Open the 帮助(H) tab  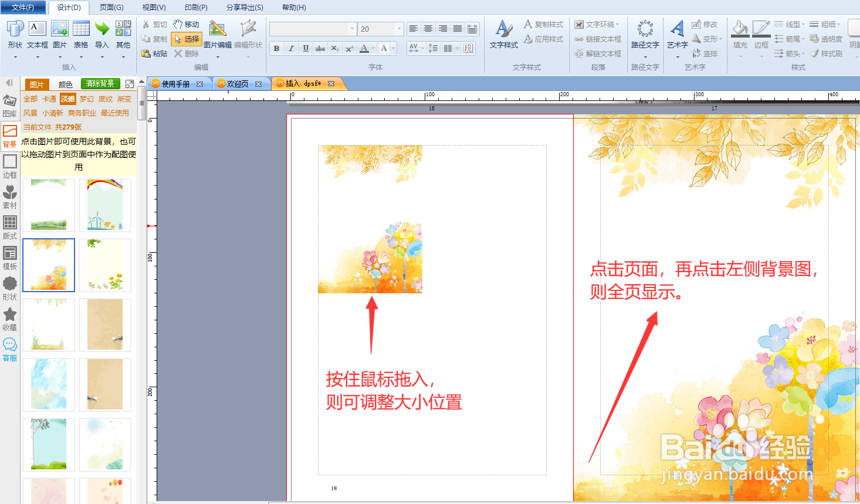(294, 8)
